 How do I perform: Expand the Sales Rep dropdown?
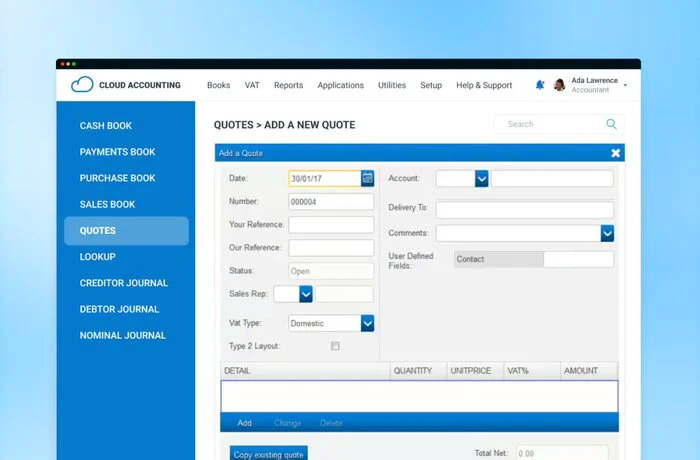pos(306,294)
